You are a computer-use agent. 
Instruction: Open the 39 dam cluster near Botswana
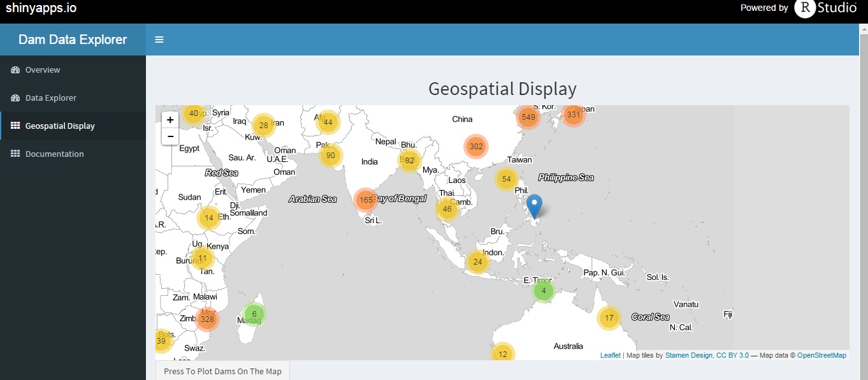[x=162, y=340]
